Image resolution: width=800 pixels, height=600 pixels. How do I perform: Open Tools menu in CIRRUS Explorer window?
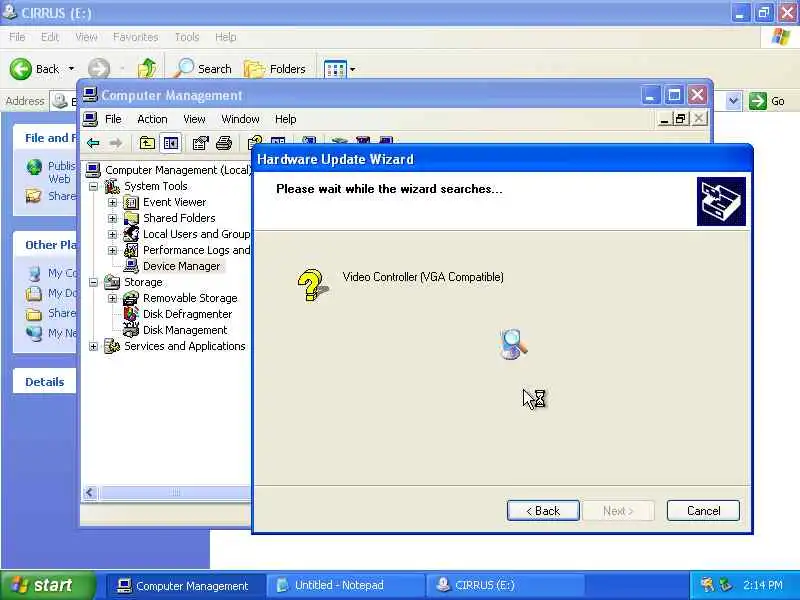click(x=187, y=37)
